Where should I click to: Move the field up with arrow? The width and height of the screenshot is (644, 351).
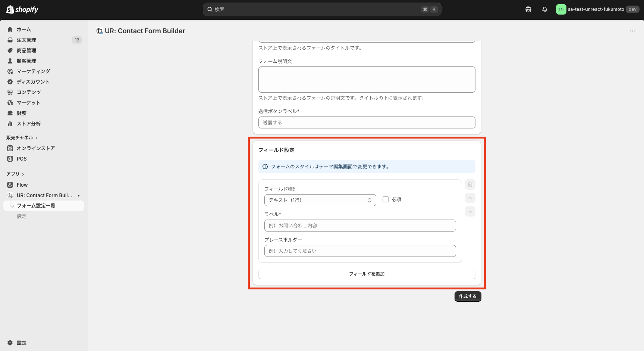click(470, 198)
